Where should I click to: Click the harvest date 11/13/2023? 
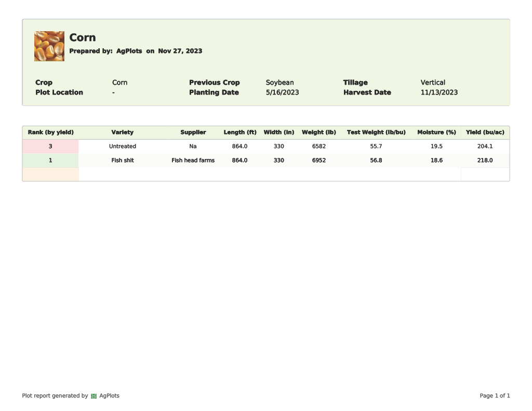coord(439,92)
